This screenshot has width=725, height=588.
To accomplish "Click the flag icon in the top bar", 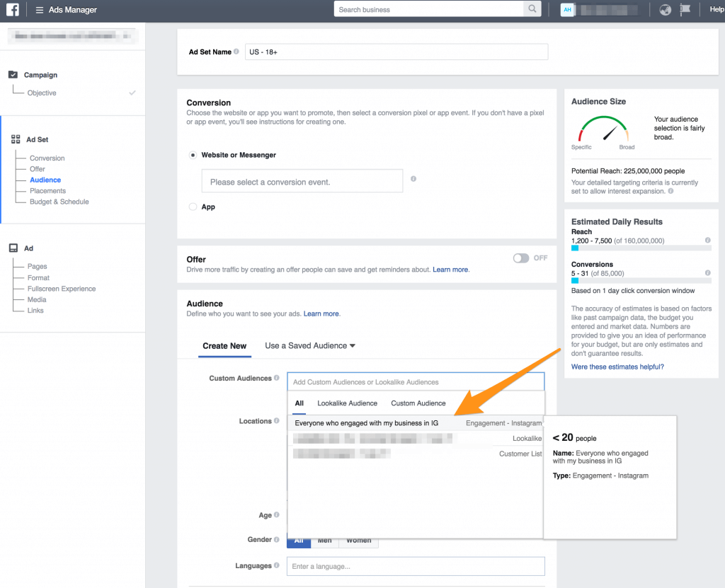I will [685, 9].
